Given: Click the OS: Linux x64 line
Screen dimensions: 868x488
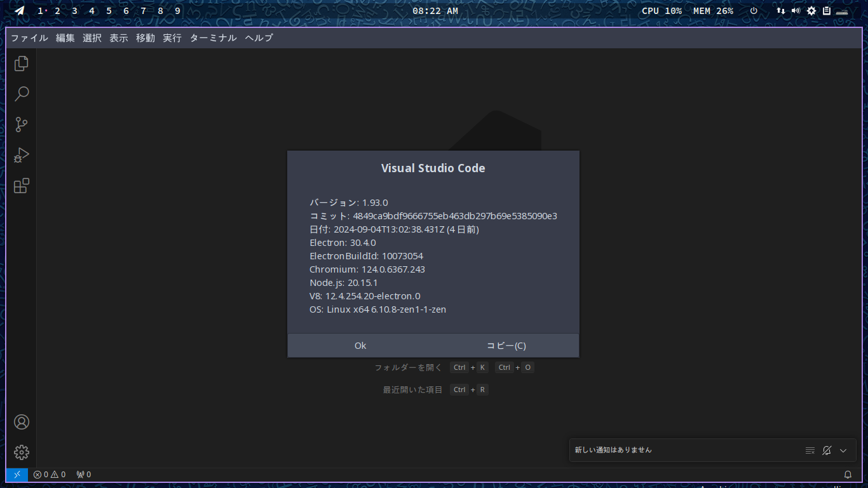Looking at the screenshot, I should coord(378,309).
